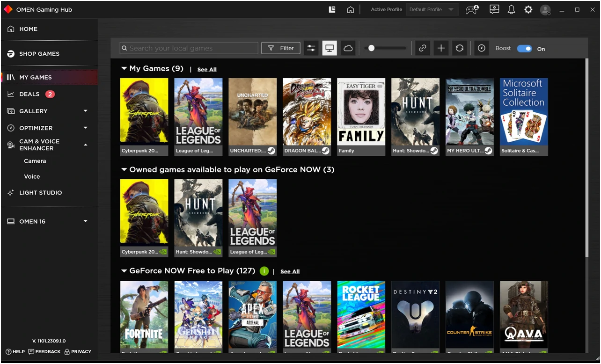Open the DRAGON BALL FighterZ tile

click(x=307, y=116)
